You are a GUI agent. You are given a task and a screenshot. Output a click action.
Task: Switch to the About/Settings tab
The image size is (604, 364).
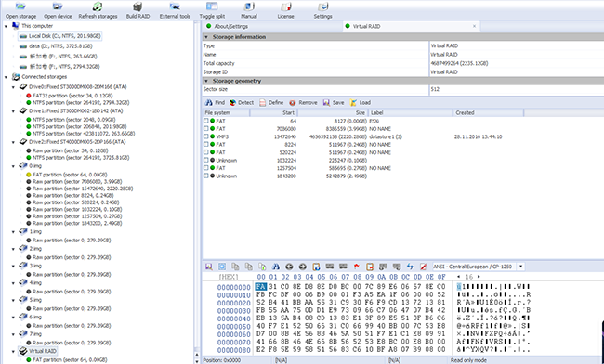(231, 26)
